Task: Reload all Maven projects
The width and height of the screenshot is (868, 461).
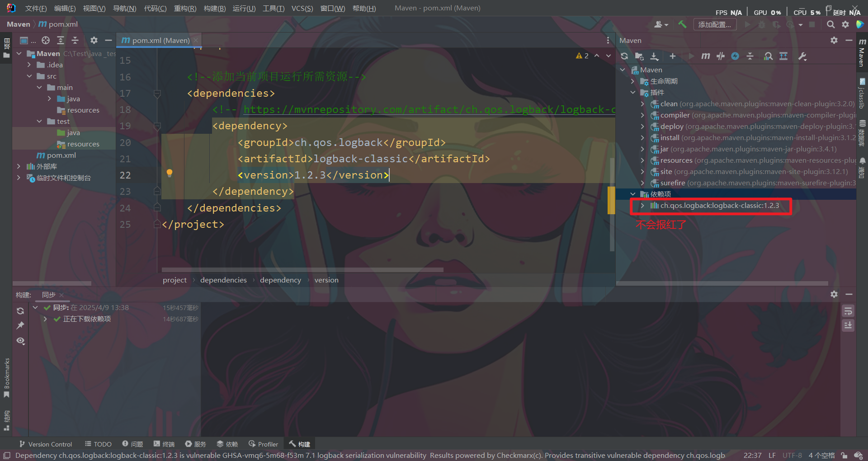Action: point(624,56)
